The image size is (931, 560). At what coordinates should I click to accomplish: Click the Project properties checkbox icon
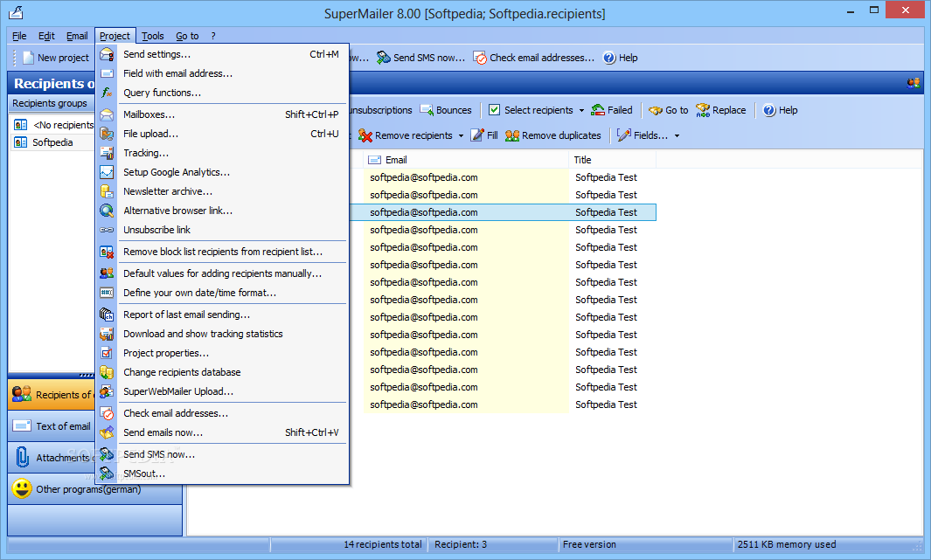(107, 353)
